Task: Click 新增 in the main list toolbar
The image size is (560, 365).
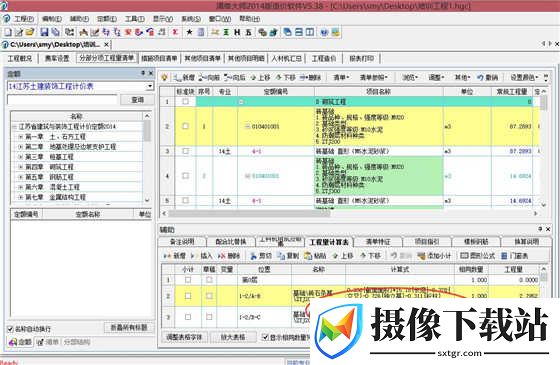Action: click(184, 77)
